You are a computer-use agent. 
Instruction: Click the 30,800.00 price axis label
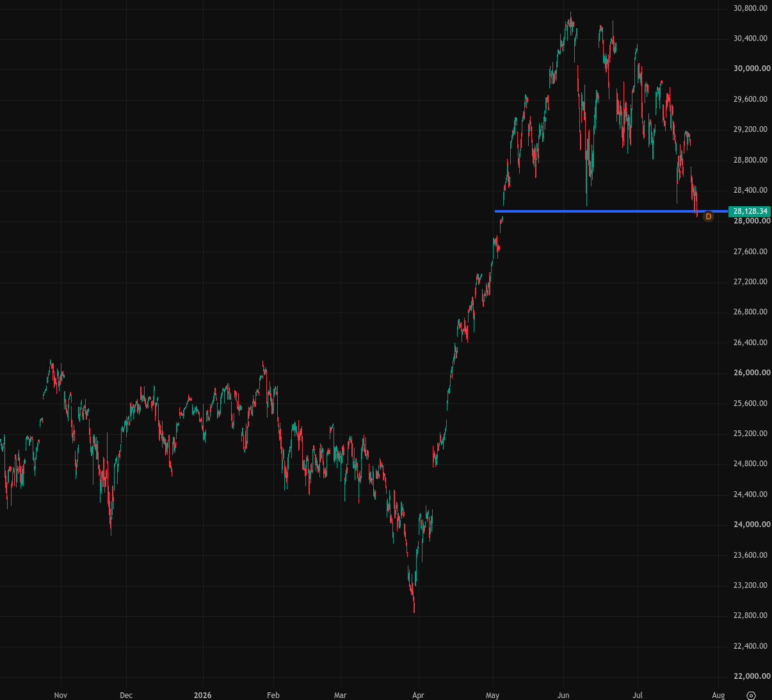750,8
